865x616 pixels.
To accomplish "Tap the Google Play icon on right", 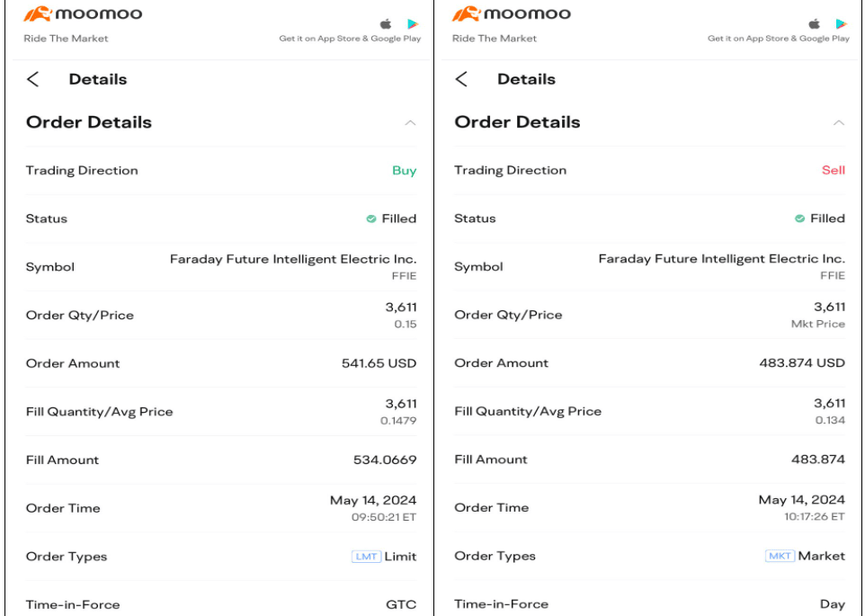I will click(x=842, y=24).
